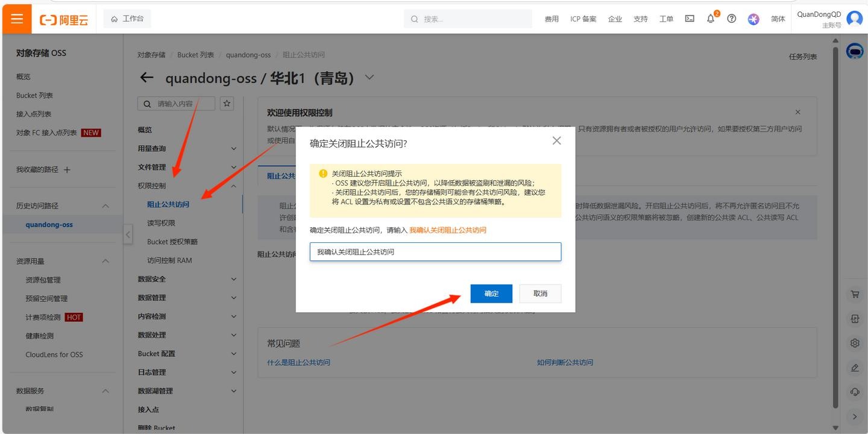The width and height of the screenshot is (868, 434).
Task: Click the back arrow beside quandong-oss
Action: (x=146, y=78)
